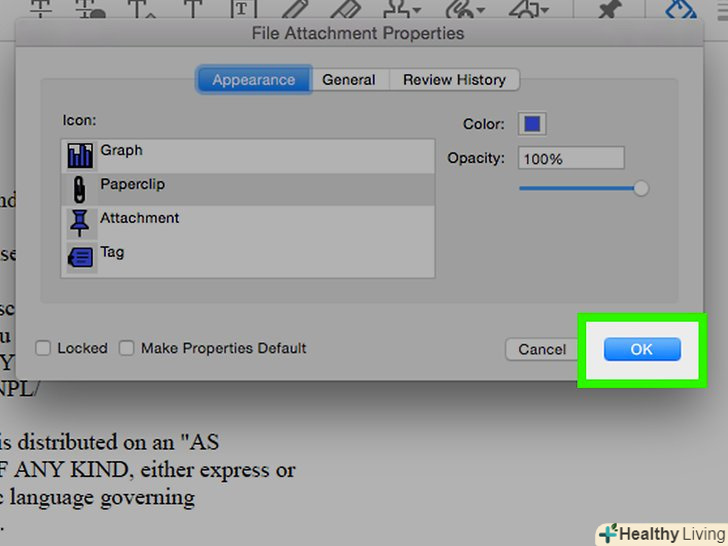The height and width of the screenshot is (546, 728).
Task: Pick the eraser tool in toolbar
Action: (346, 9)
